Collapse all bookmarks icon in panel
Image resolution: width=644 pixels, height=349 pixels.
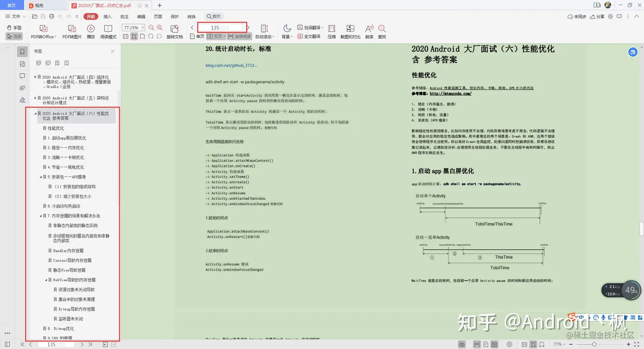coord(48,63)
